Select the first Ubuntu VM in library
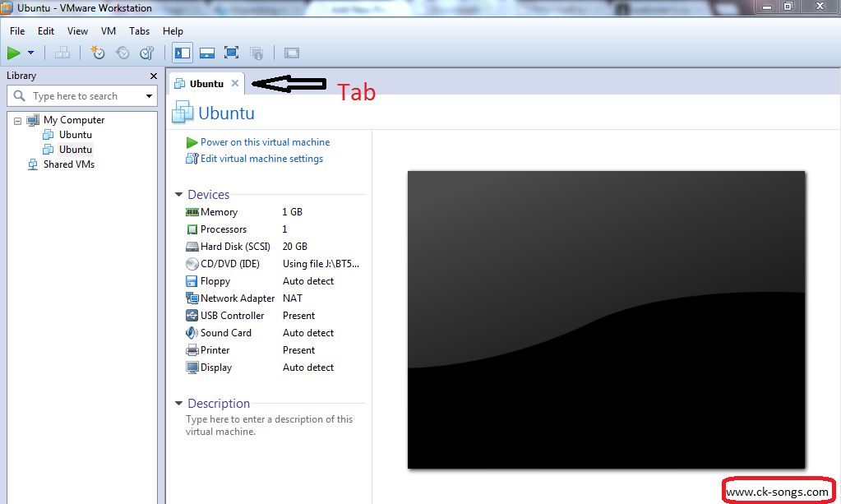 pos(75,135)
